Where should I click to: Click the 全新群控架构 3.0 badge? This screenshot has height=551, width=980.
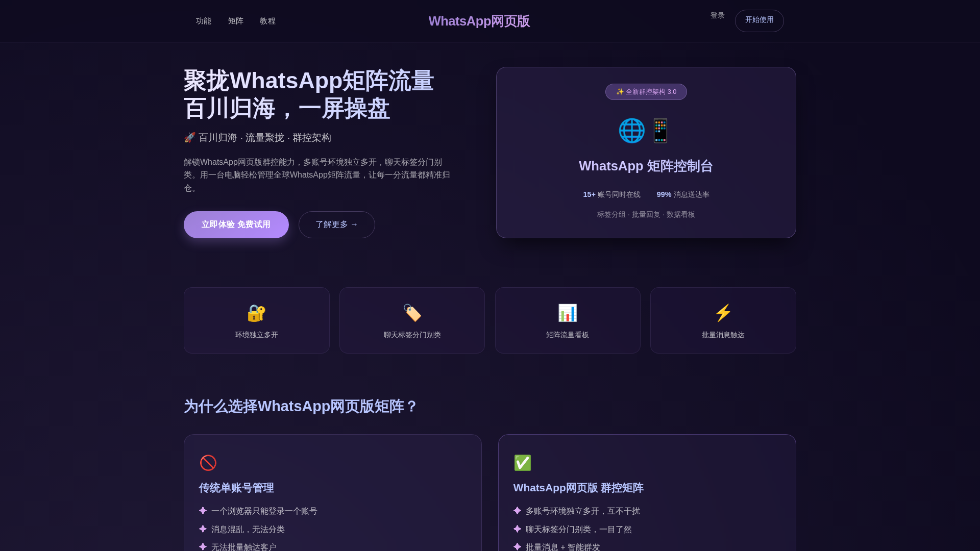(646, 92)
